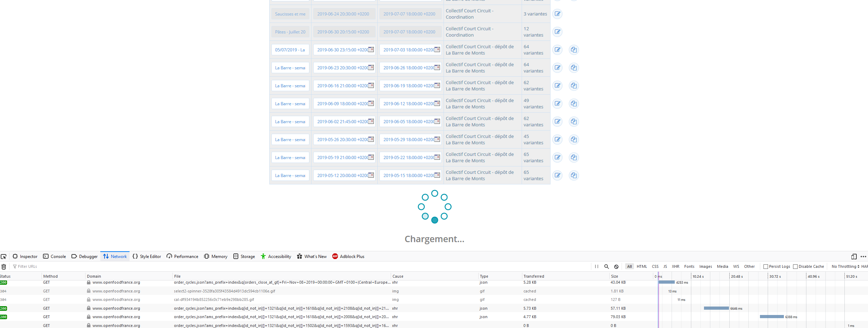Click the 05/07/2019 - La name field
This screenshot has height=328, width=868.
290,50
